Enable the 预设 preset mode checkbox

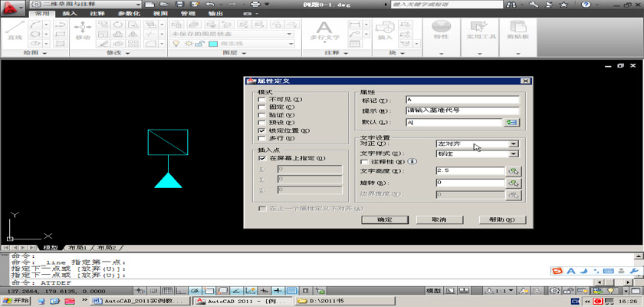tap(261, 123)
